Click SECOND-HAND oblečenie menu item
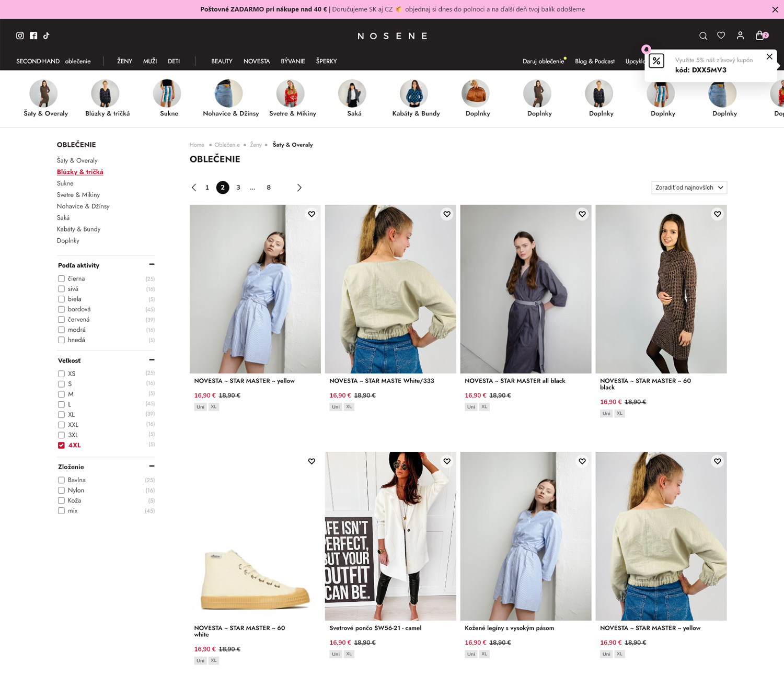Screen dimensions: 784x676 pyautogui.click(x=53, y=61)
